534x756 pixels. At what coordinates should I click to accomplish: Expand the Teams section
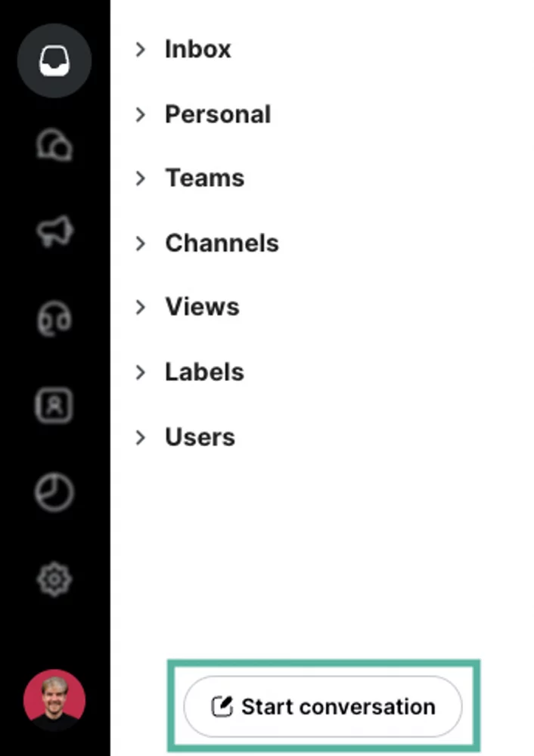click(x=140, y=178)
